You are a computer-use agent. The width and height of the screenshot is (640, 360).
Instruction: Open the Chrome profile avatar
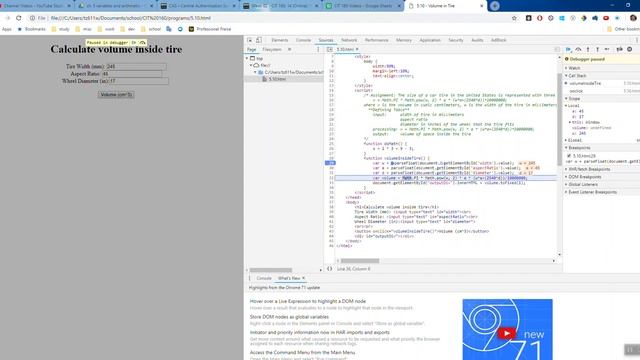coord(633,18)
